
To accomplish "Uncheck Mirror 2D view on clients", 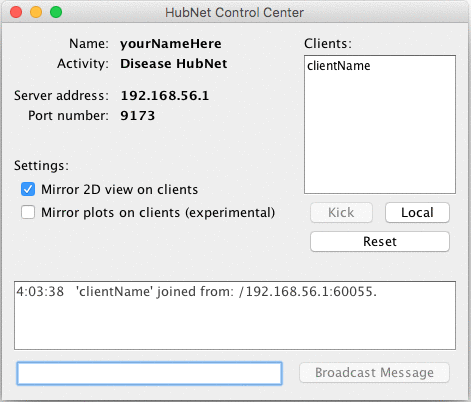I will click(x=28, y=189).
